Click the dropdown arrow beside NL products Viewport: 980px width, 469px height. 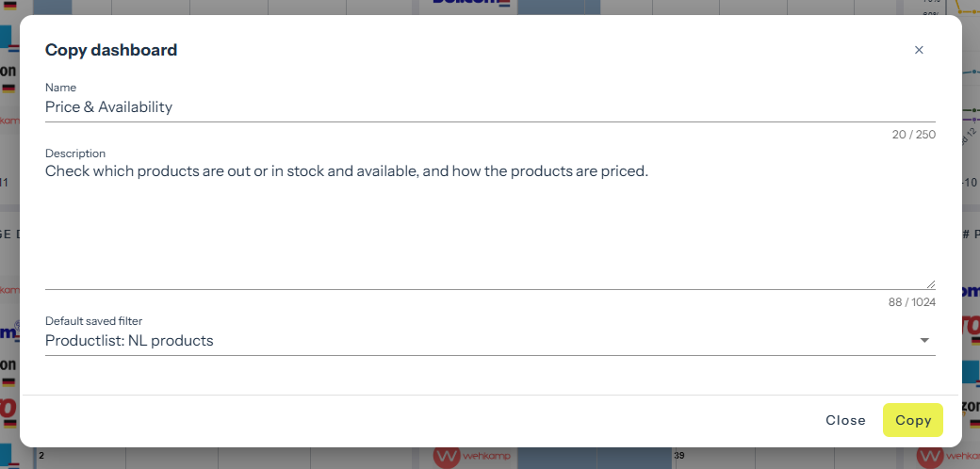click(924, 341)
